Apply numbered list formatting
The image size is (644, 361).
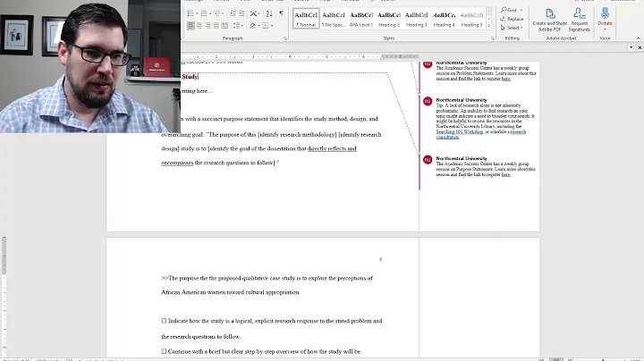(203, 13)
